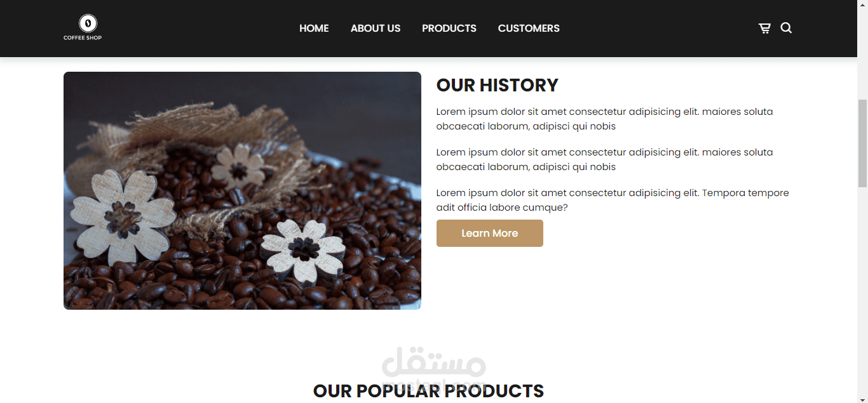Click the coffee beans photo
Screen dimensions: 868x403
pos(242,190)
